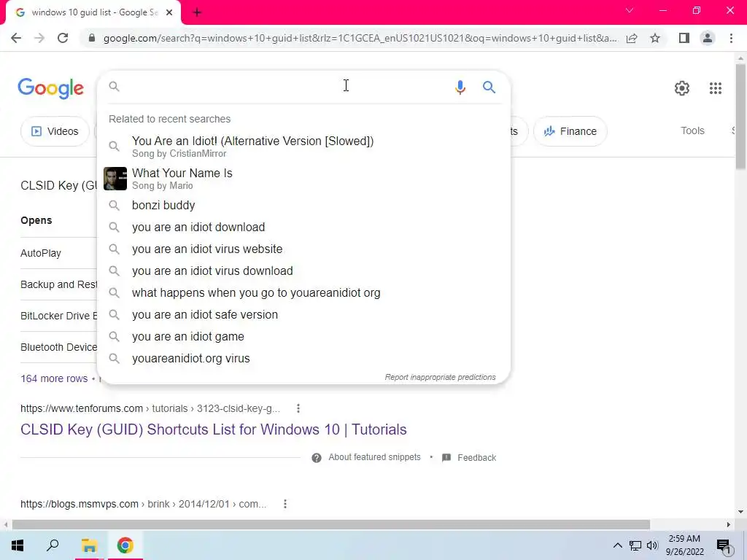747x560 pixels.
Task: Bookmark this tab with the star
Action: coord(655,38)
